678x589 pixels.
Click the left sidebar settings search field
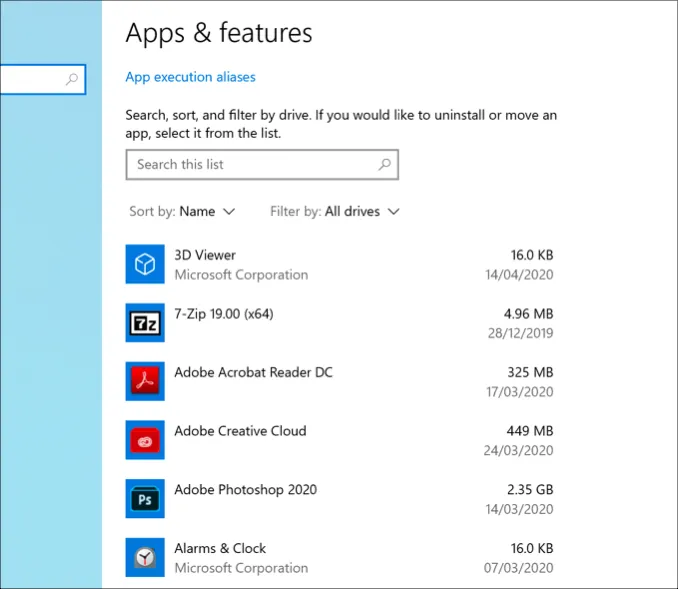coord(30,79)
